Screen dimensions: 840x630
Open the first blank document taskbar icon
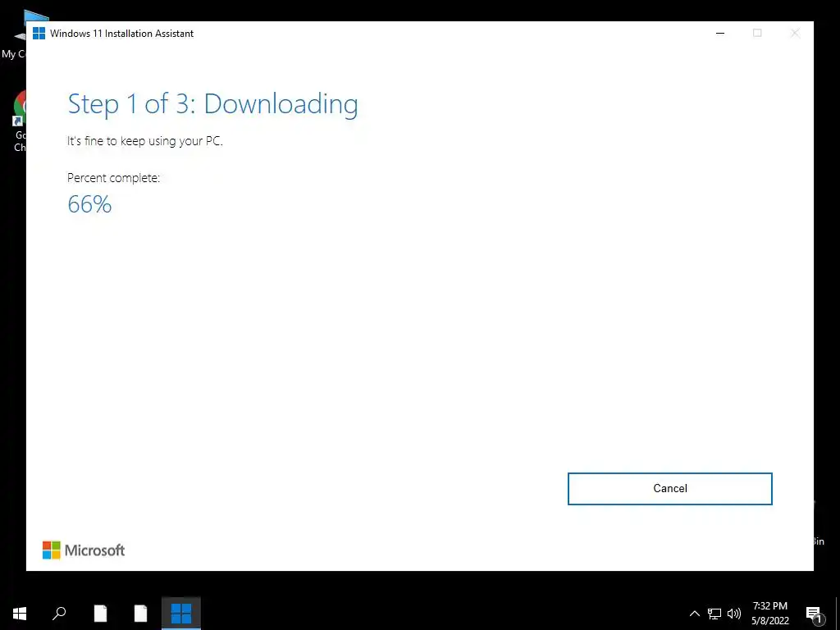coord(100,614)
